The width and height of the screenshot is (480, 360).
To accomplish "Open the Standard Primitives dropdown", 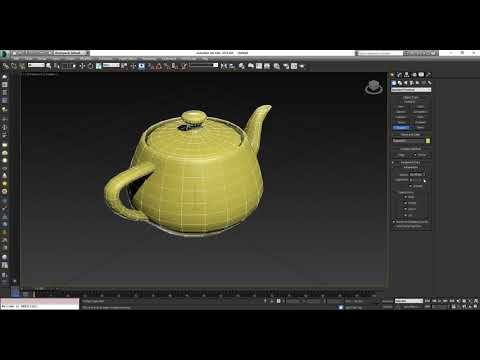I will coord(411,90).
